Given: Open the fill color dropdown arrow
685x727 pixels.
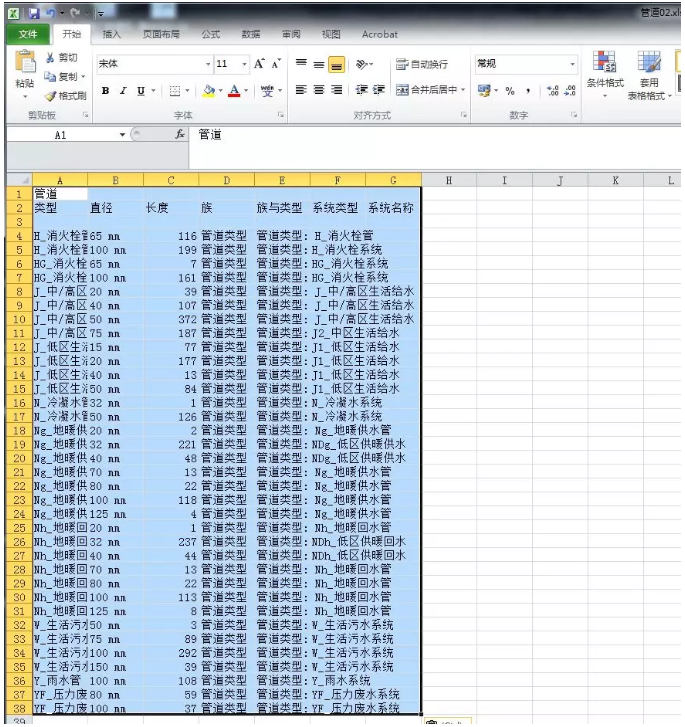Looking at the screenshot, I should (x=221, y=91).
